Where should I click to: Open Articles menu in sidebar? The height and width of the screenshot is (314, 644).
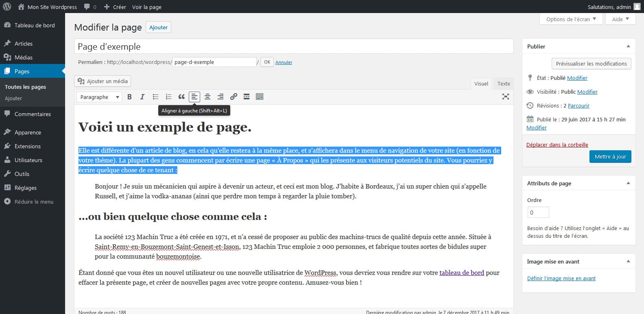(33, 44)
